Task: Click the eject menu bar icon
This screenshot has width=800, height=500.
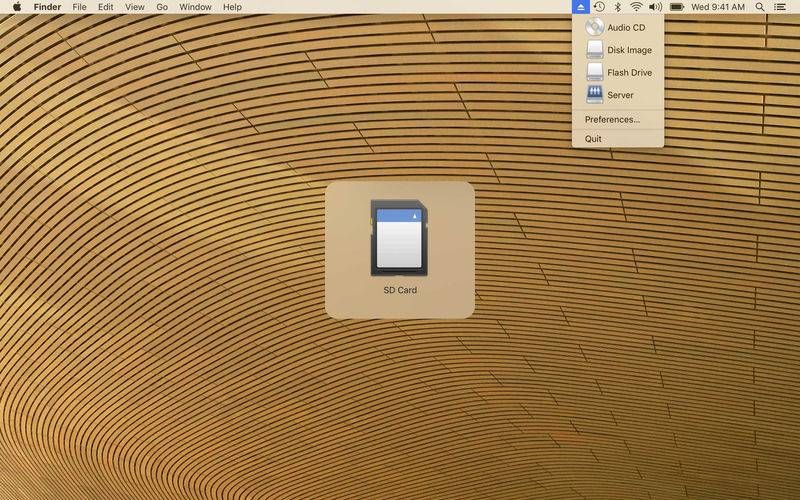Action: coord(581,7)
